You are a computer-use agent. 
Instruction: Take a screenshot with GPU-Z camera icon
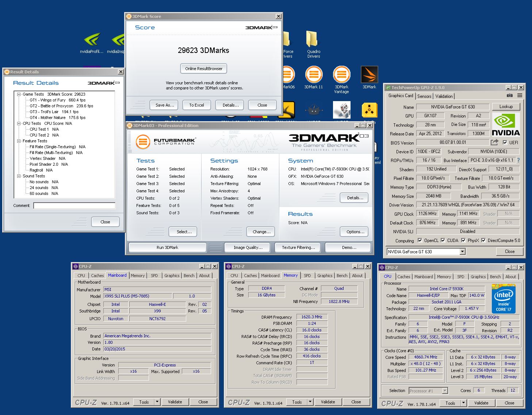510,96
